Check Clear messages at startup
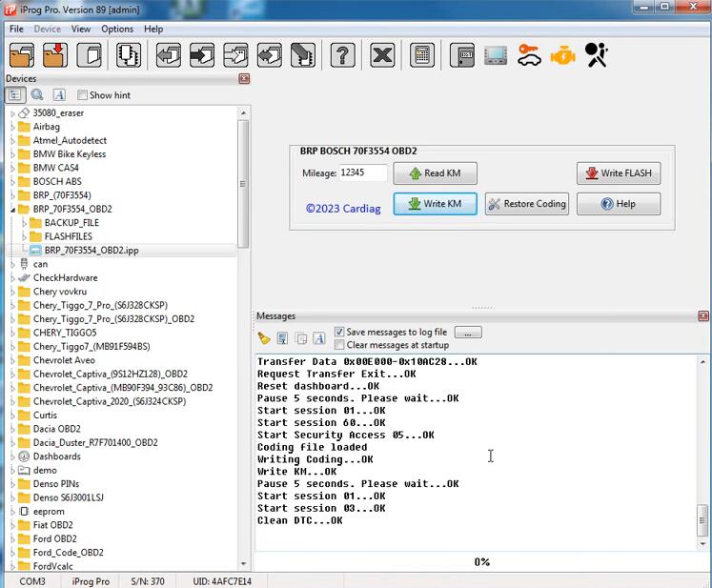 (338, 345)
